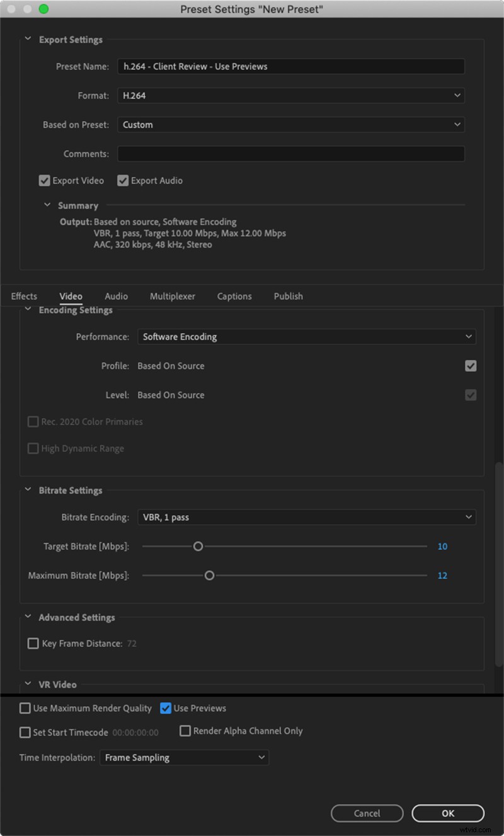Open the Based on Preset dropdown

coord(290,124)
